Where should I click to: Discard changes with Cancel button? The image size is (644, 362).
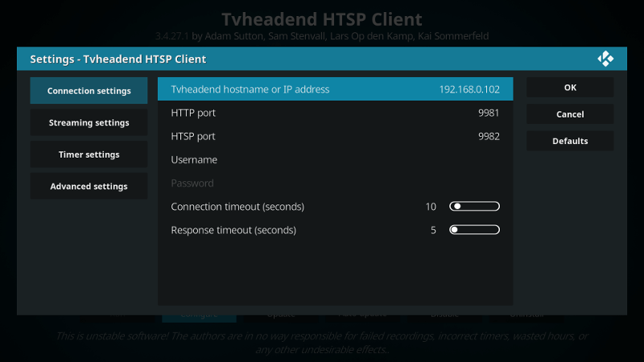pos(570,114)
